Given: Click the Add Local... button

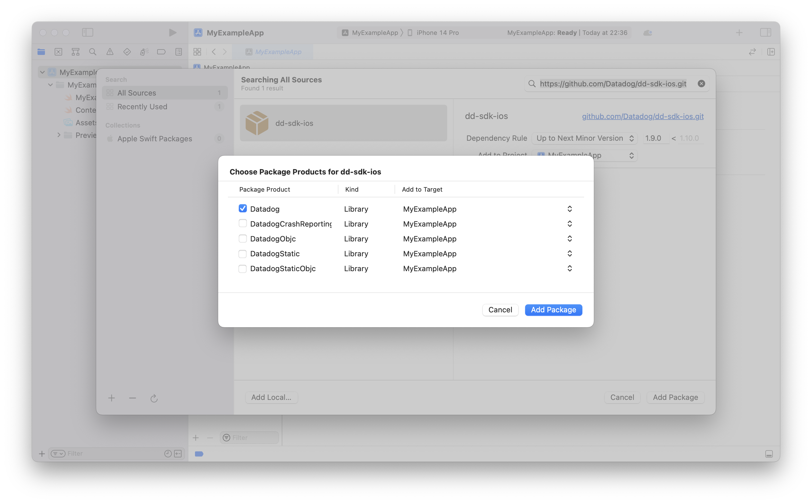Looking at the screenshot, I should [x=271, y=397].
